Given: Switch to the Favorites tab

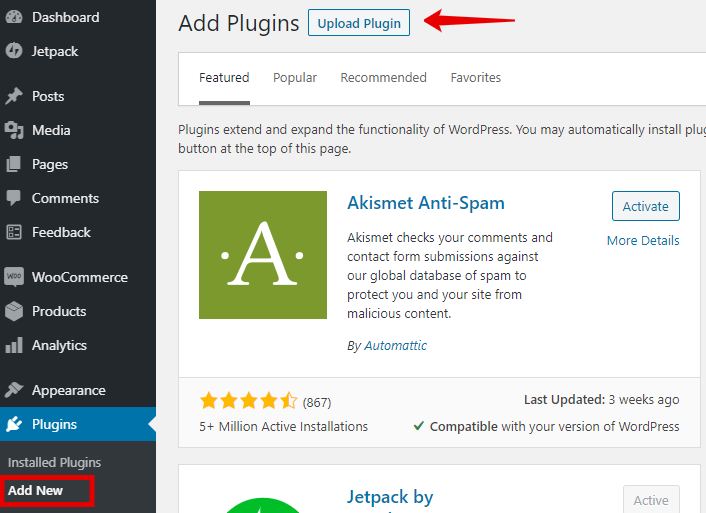Looking at the screenshot, I should click(475, 78).
